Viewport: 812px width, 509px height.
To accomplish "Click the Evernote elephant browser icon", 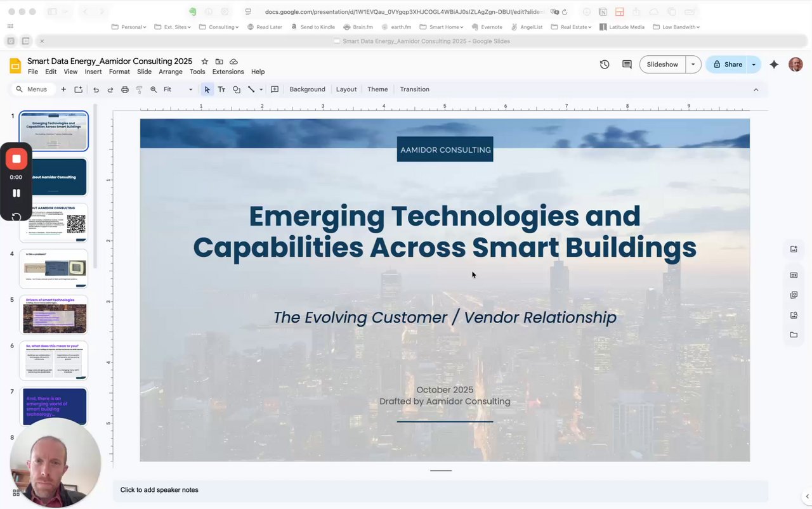I will click(193, 11).
